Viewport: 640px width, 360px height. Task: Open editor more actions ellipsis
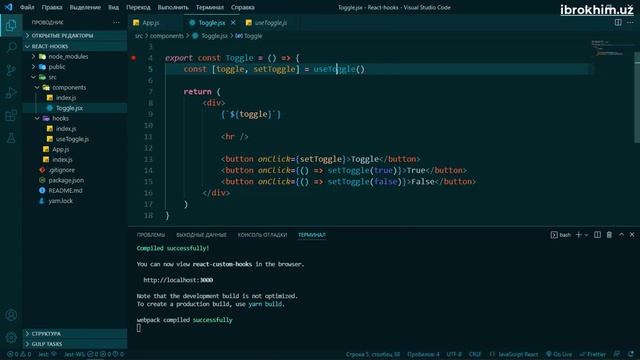(x=630, y=22)
